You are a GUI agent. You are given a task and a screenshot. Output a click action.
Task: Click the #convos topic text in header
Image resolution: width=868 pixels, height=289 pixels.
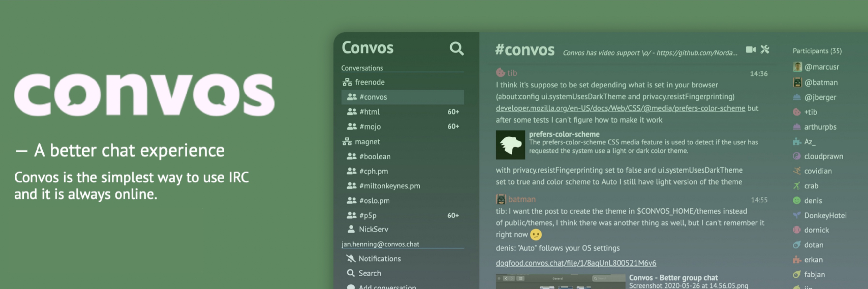pos(650,53)
